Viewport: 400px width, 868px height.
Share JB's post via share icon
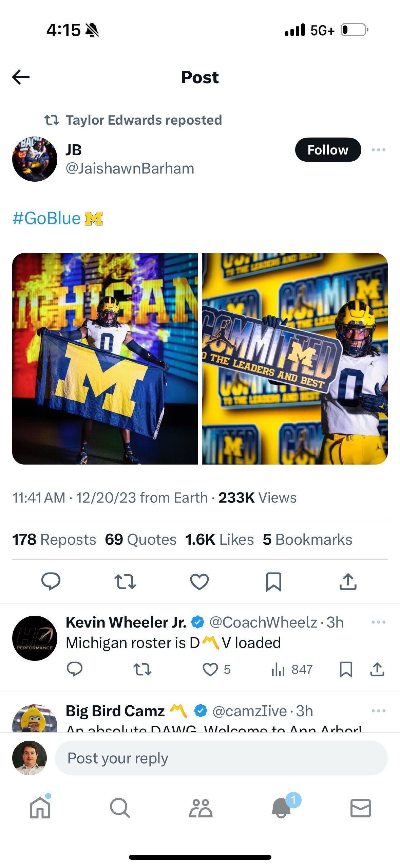pyautogui.click(x=348, y=581)
